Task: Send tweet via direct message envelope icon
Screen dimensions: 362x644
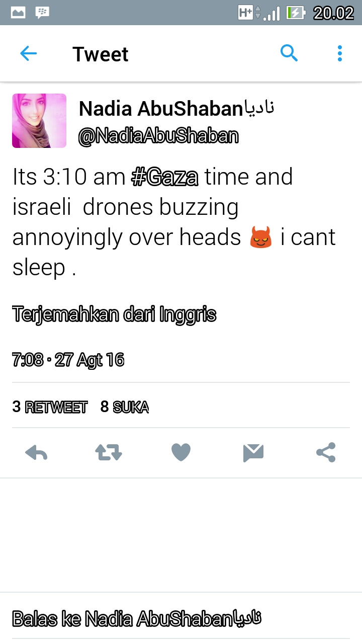Action: [253, 453]
